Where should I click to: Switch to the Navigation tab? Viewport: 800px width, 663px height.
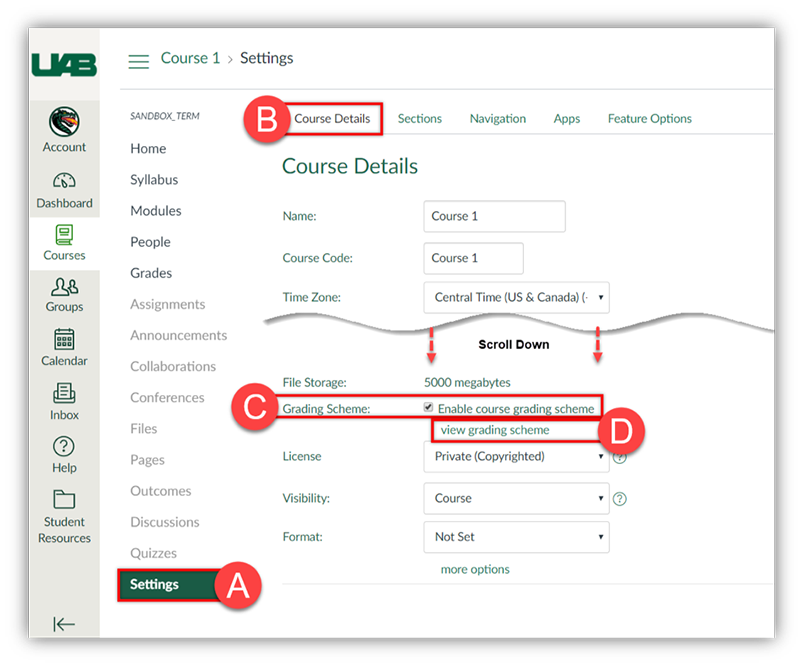[x=497, y=119]
